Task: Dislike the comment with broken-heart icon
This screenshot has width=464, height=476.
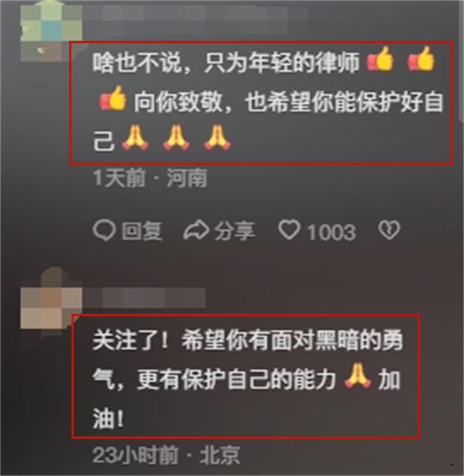Action: [389, 230]
